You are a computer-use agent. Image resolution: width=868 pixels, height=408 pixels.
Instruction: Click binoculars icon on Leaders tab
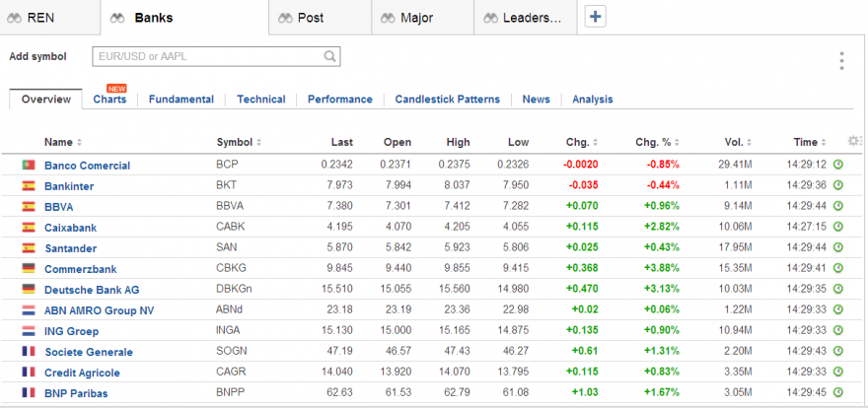491,19
